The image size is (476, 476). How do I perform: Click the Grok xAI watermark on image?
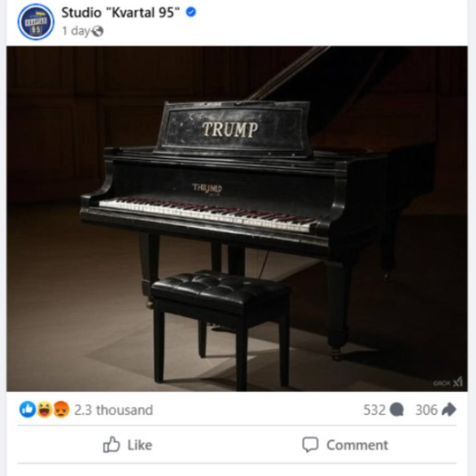(x=448, y=382)
